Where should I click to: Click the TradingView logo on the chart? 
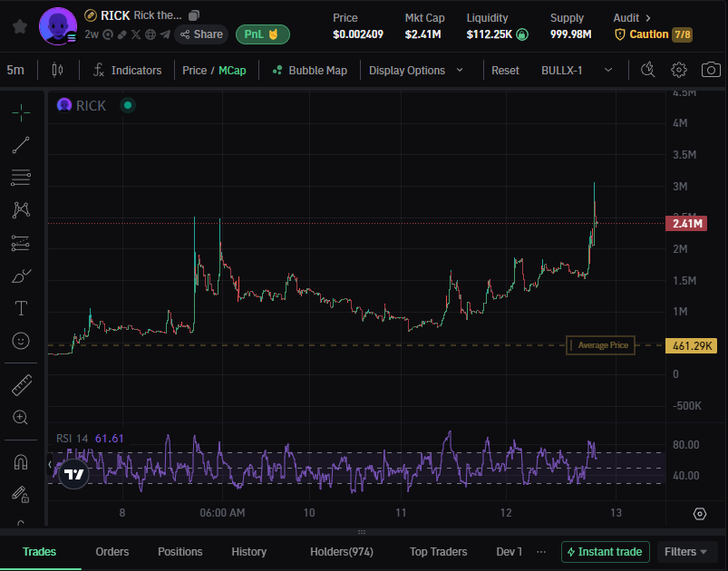point(73,474)
